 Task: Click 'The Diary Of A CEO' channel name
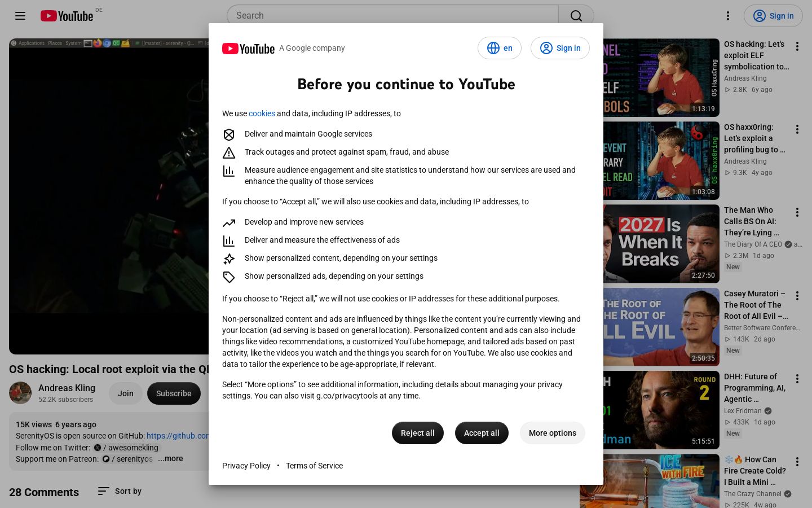753,244
